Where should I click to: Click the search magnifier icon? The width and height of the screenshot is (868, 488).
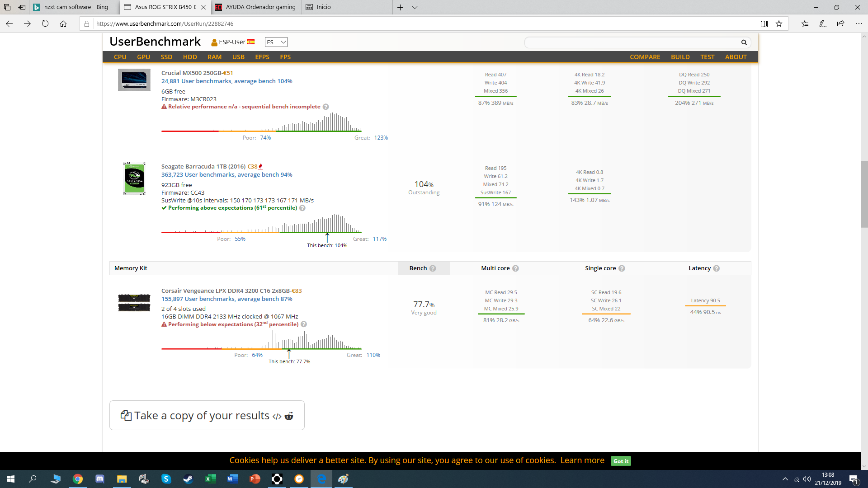click(744, 42)
